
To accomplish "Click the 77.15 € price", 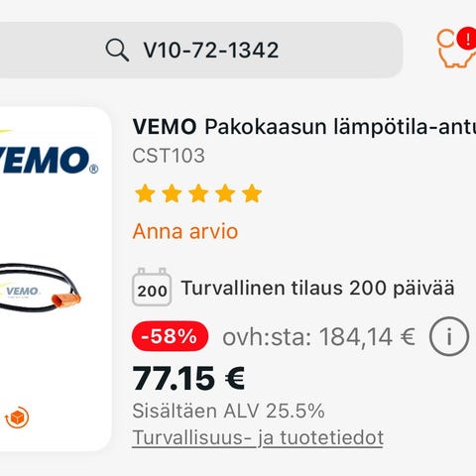I will 188,379.
